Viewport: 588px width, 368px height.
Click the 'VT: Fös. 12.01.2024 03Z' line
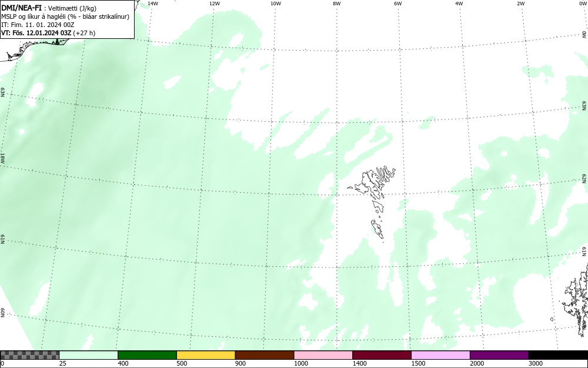click(x=48, y=33)
